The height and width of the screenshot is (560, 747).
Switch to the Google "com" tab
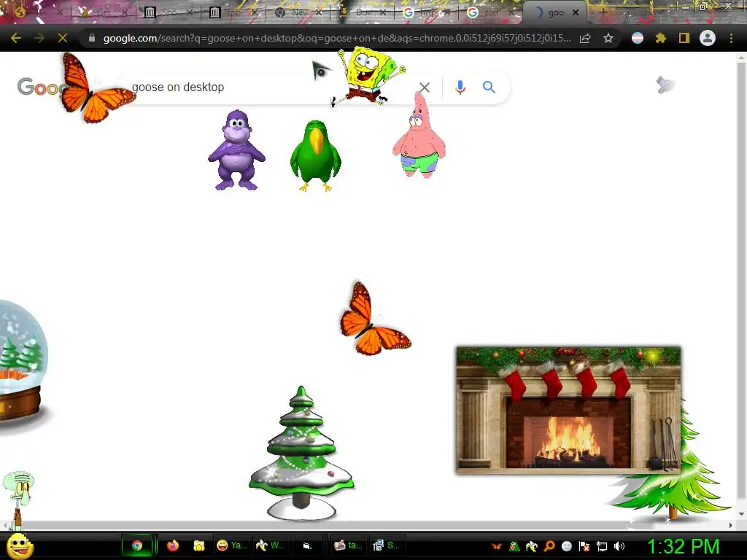click(491, 13)
